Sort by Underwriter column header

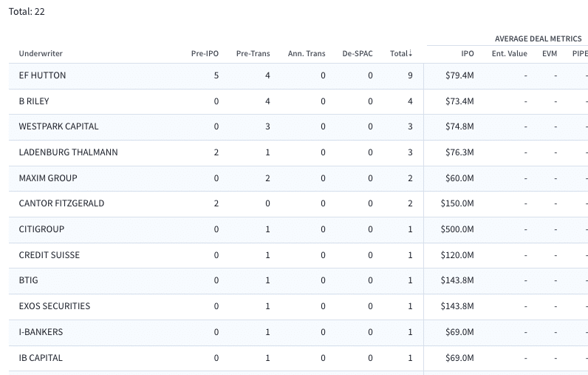pyautogui.click(x=41, y=53)
